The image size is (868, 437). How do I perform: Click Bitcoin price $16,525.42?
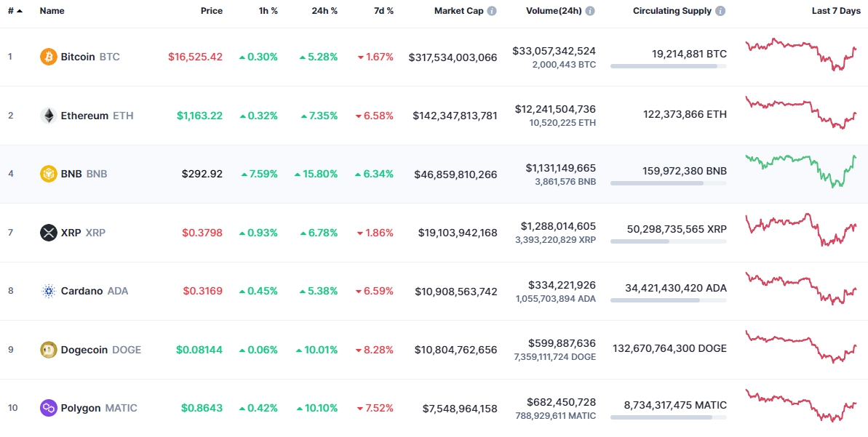click(196, 57)
